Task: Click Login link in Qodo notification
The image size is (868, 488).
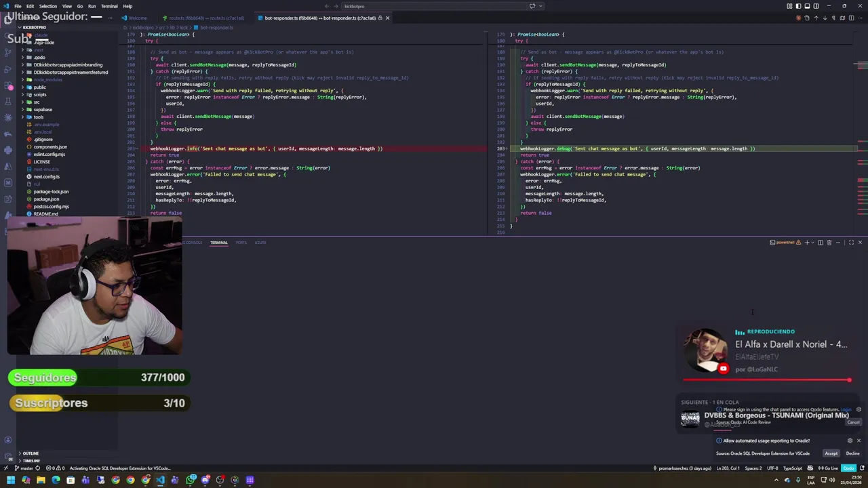Action: point(846,409)
